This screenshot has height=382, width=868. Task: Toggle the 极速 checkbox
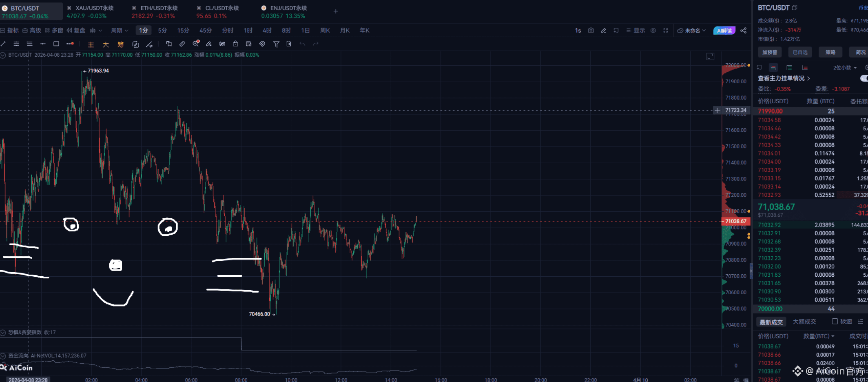point(835,322)
